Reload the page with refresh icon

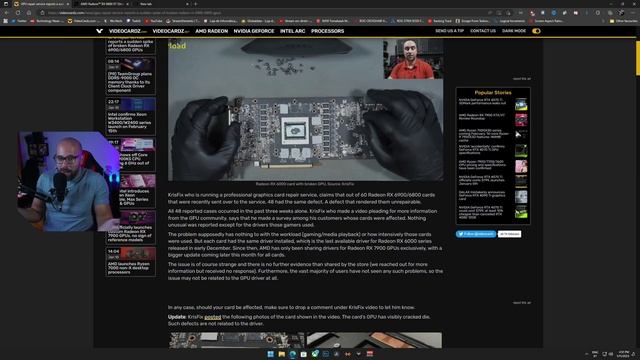click(18, 13)
